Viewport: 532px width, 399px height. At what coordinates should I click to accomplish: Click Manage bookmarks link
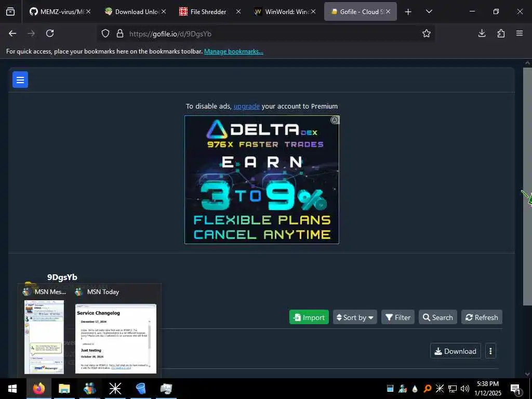coord(233,51)
